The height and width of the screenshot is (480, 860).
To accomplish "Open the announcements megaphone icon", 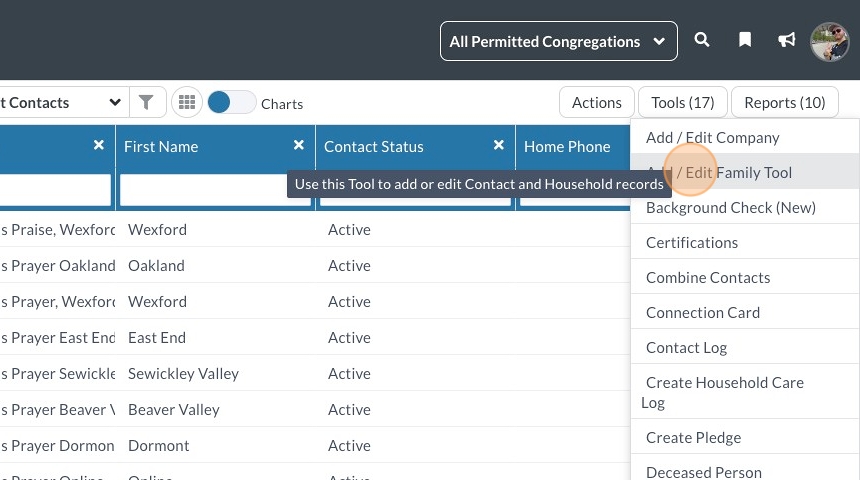I will [787, 40].
